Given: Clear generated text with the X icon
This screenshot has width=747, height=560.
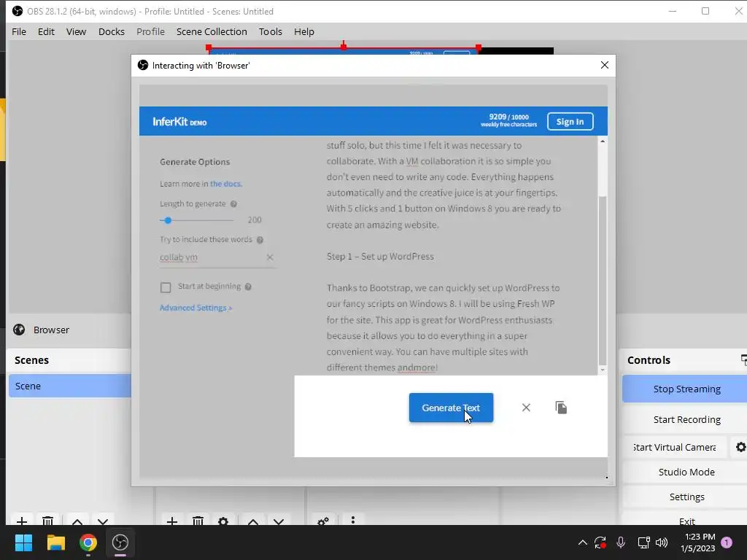Looking at the screenshot, I should (x=526, y=408).
